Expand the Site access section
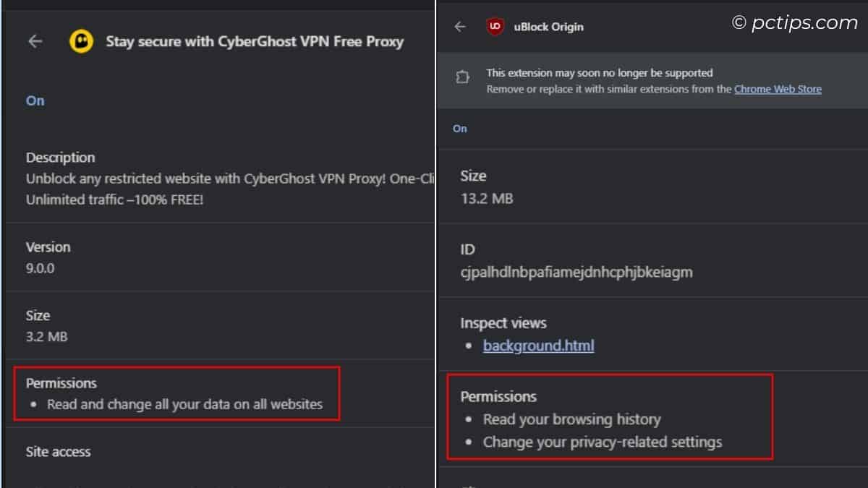The width and height of the screenshot is (868, 488). [x=58, y=451]
